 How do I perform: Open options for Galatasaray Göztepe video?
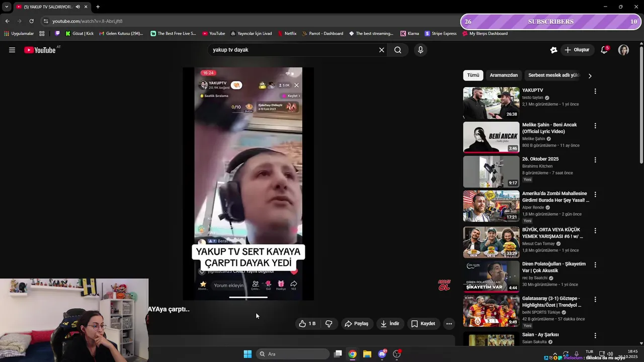(595, 299)
